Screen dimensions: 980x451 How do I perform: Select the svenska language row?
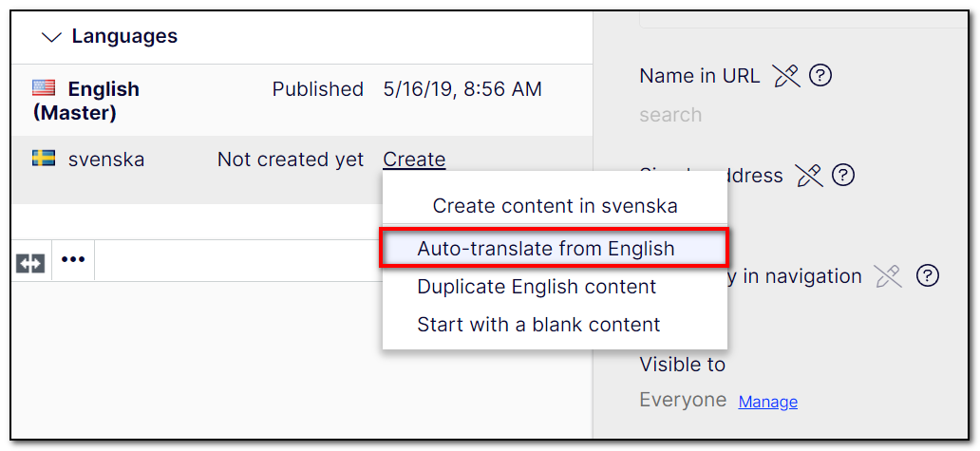point(302,170)
